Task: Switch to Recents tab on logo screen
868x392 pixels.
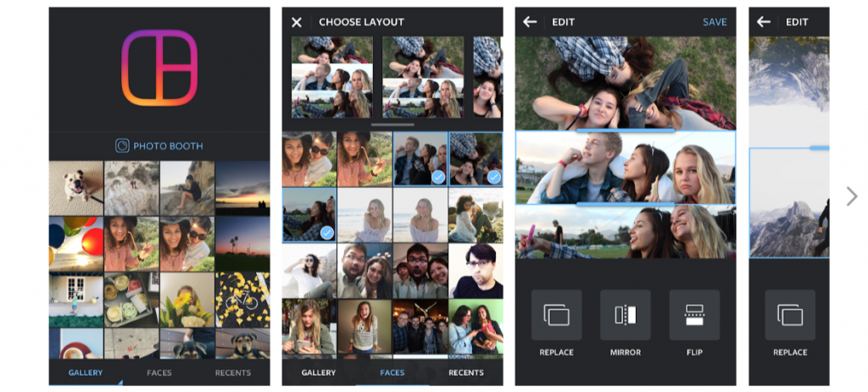Action: tap(232, 373)
